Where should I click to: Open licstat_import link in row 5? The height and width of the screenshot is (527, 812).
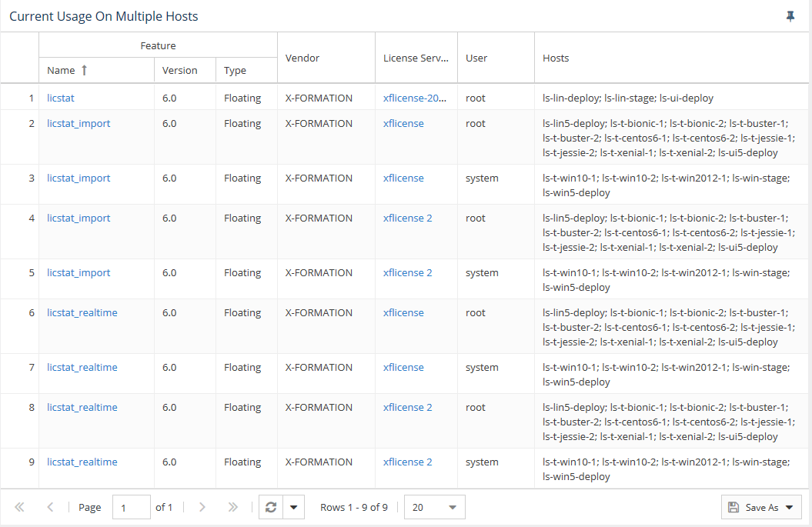point(79,273)
